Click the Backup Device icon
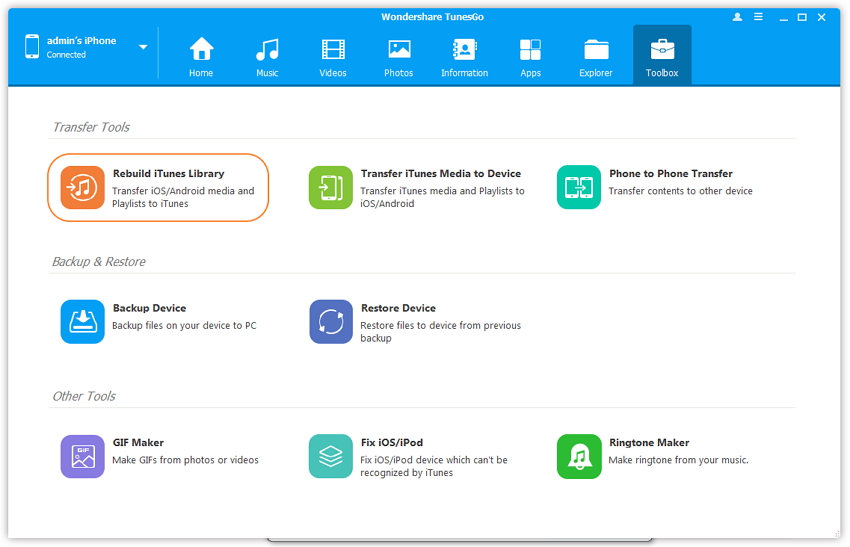This screenshot has height=547, width=850. tap(82, 322)
